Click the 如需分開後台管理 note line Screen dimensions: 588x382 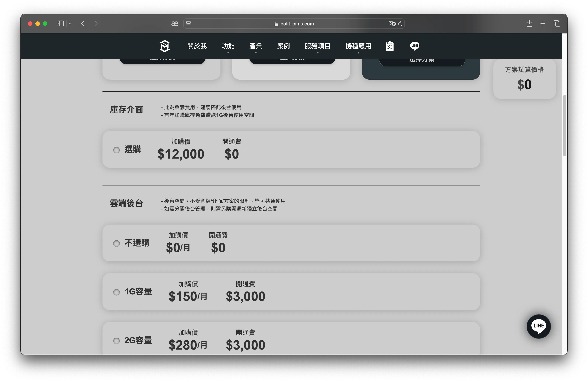point(219,209)
